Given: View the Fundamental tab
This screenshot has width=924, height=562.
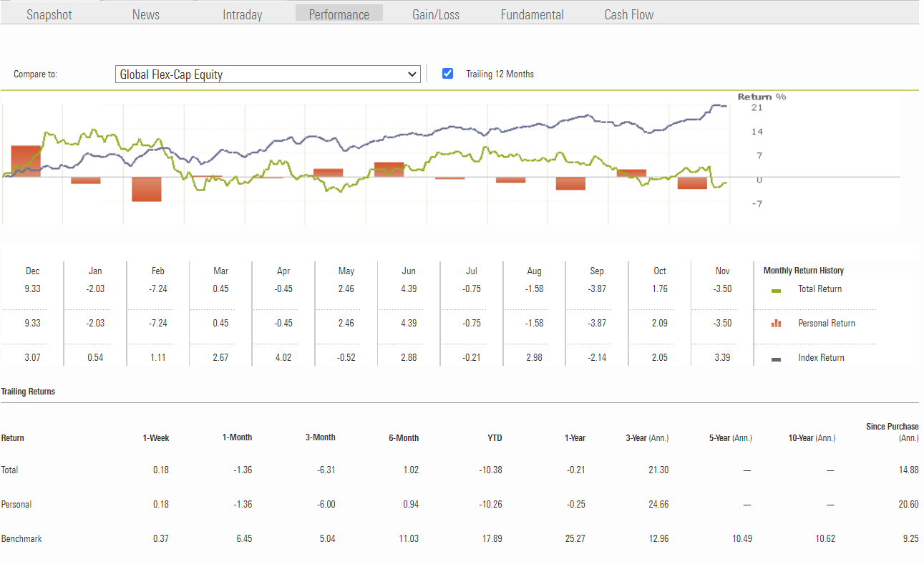Looking at the screenshot, I should 532,14.
